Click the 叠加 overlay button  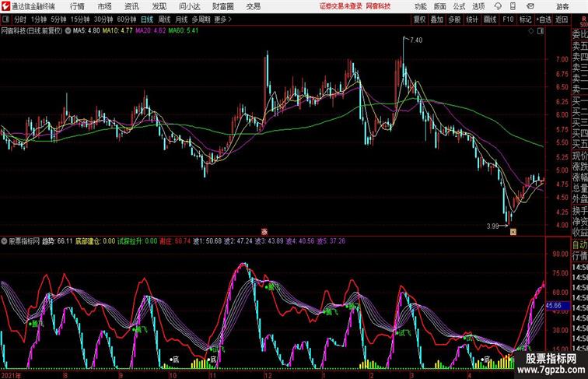point(437,19)
